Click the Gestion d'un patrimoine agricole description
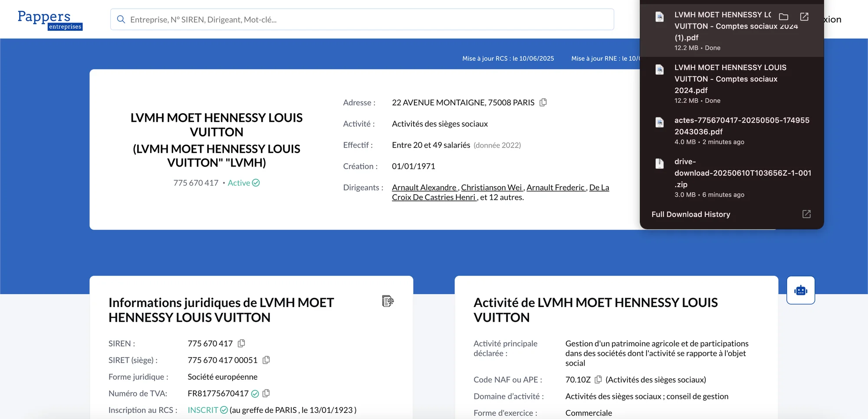Viewport: 868px width, 419px height. click(657, 354)
